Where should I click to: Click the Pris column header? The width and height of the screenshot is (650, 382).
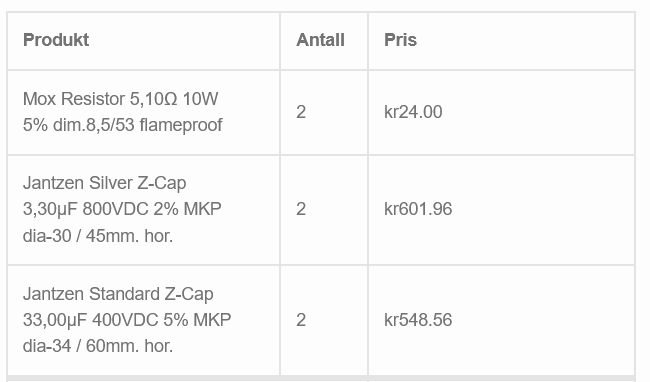[400, 40]
